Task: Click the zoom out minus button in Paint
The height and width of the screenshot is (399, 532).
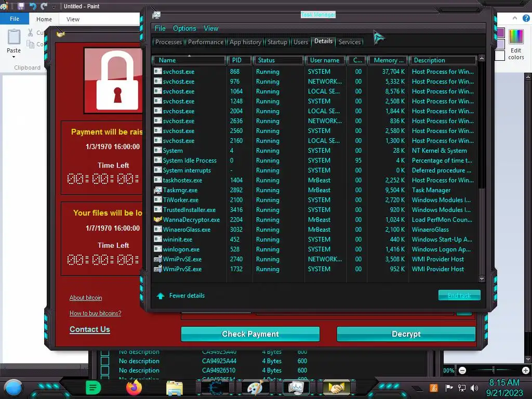Action: pos(462,370)
